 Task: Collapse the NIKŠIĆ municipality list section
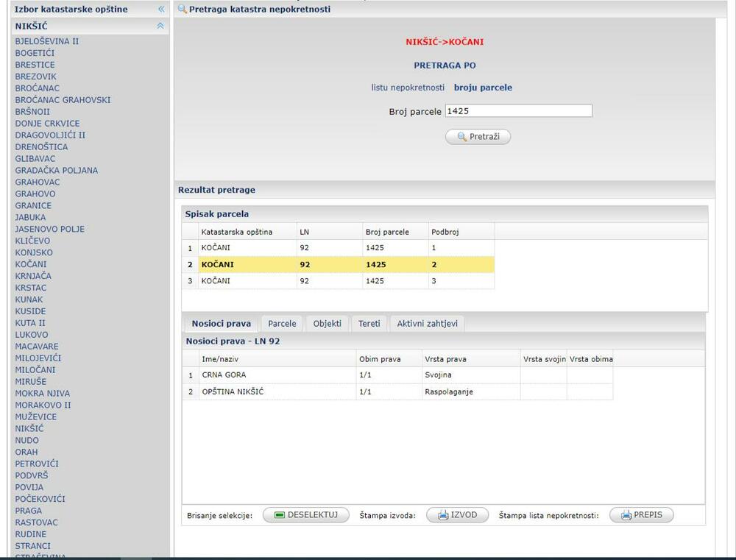pos(160,26)
